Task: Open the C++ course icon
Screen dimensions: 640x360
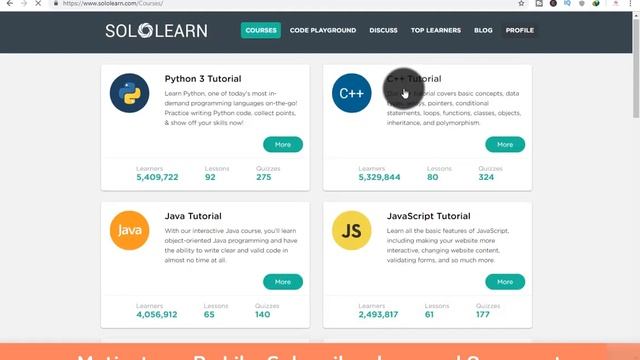Action: click(351, 93)
